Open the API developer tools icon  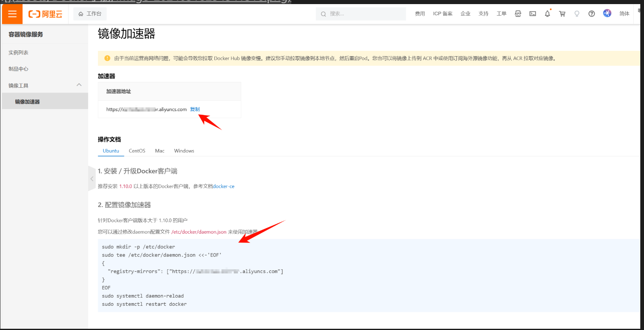[x=518, y=14]
